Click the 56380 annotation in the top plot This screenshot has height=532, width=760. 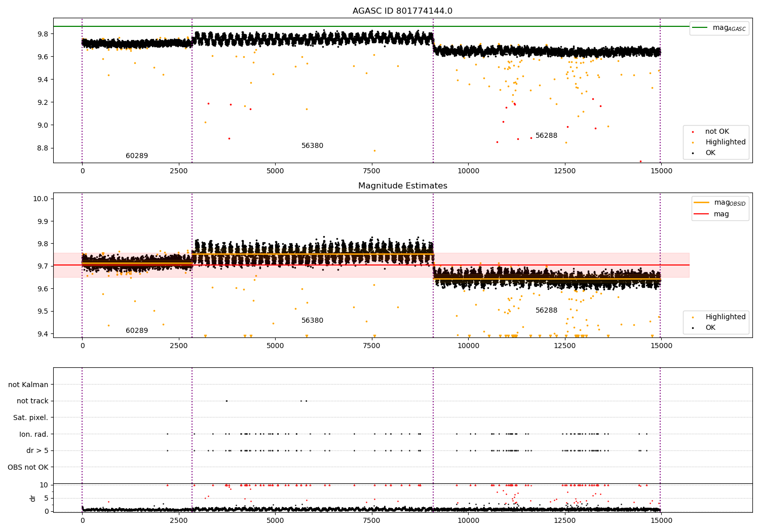coord(312,146)
